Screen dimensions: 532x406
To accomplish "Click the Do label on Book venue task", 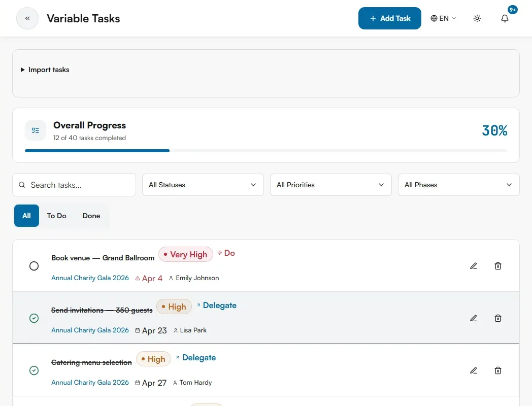I will coord(229,253).
